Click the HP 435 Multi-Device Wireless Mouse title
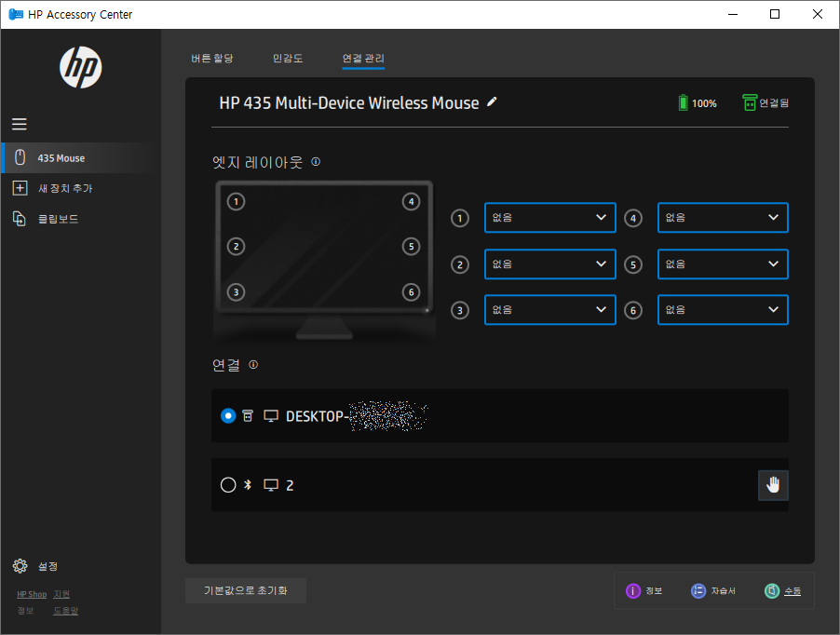 [x=348, y=102]
